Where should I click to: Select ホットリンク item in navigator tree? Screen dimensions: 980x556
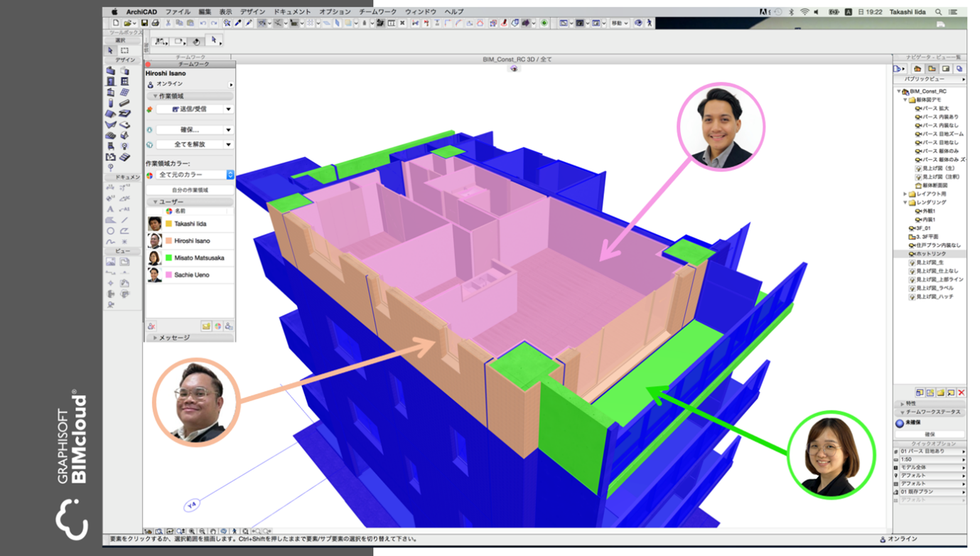930,254
